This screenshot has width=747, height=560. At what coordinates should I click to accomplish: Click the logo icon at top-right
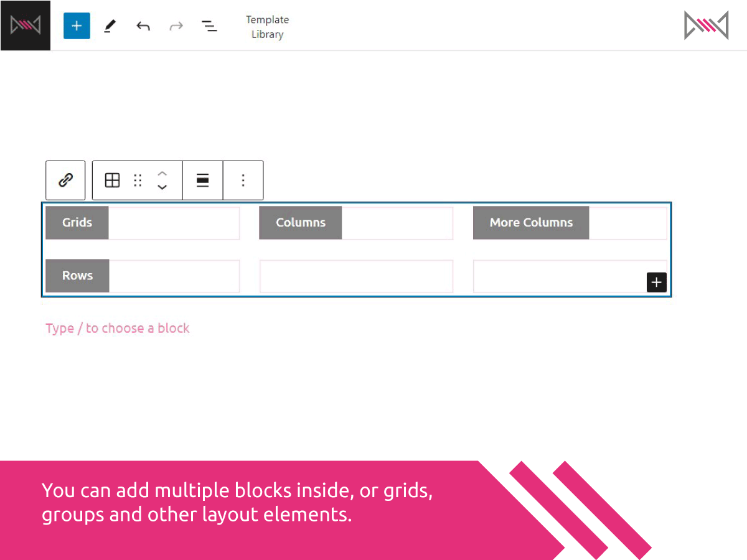point(706,26)
